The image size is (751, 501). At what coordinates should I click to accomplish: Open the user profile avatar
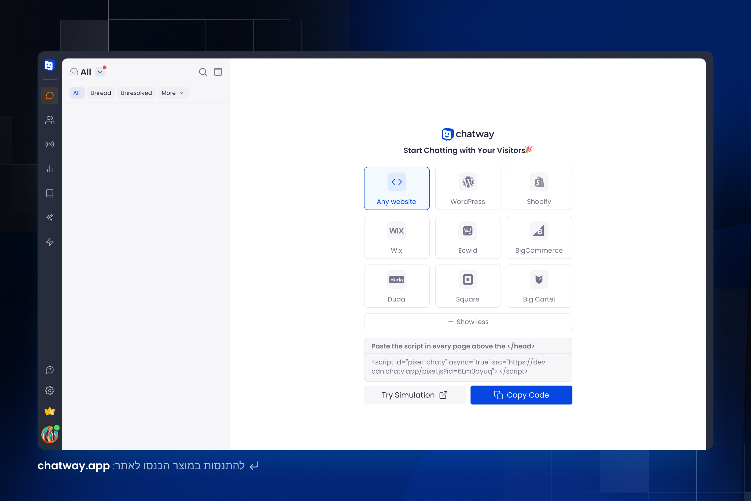coord(50,434)
